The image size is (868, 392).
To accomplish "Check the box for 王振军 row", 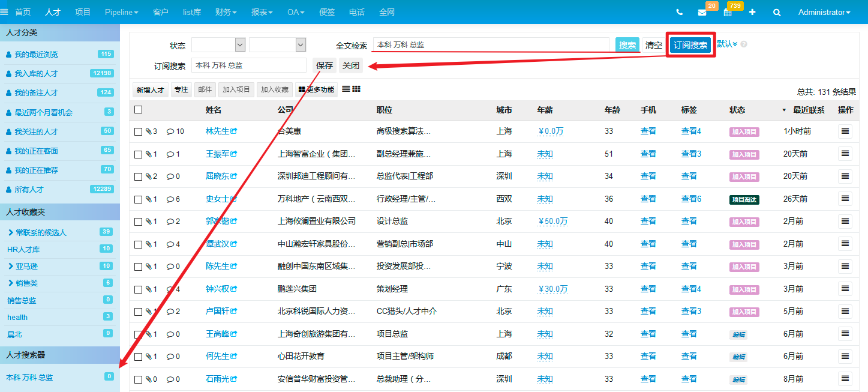I will [139, 154].
